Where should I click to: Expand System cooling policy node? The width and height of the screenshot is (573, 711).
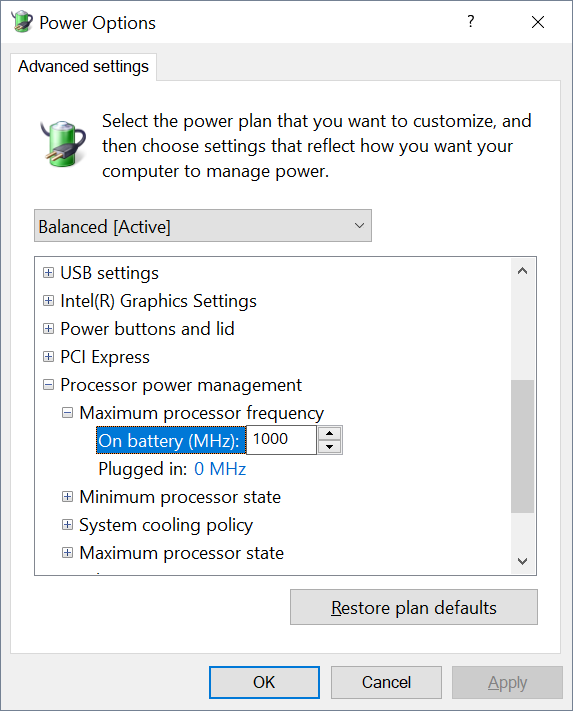(x=67, y=525)
